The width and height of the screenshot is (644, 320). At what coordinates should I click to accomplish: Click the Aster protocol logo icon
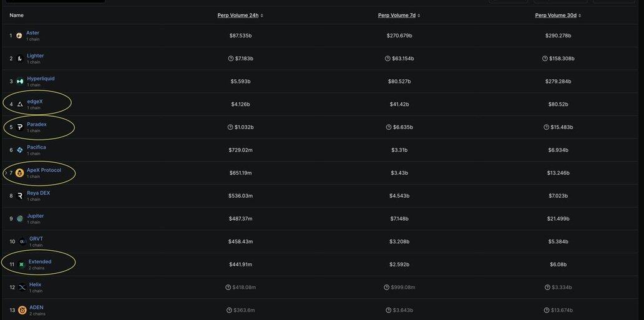(19, 36)
